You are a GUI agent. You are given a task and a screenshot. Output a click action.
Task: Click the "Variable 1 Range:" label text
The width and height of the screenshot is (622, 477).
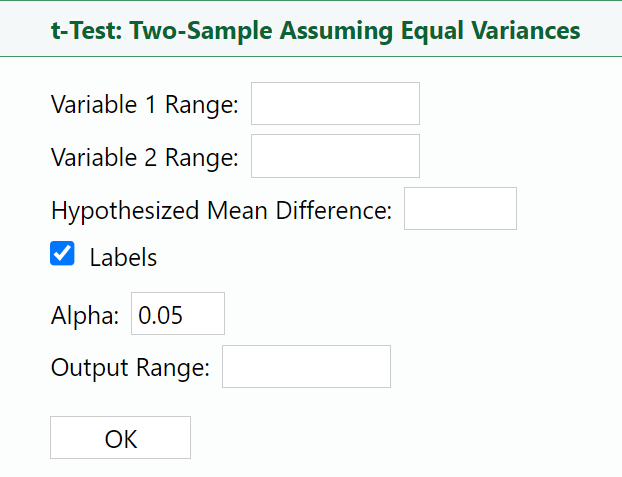click(x=145, y=105)
